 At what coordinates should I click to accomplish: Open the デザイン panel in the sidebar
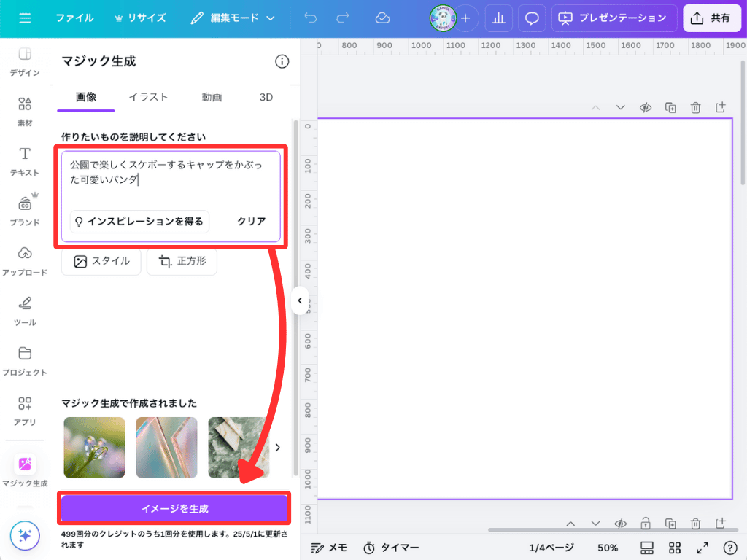24,62
